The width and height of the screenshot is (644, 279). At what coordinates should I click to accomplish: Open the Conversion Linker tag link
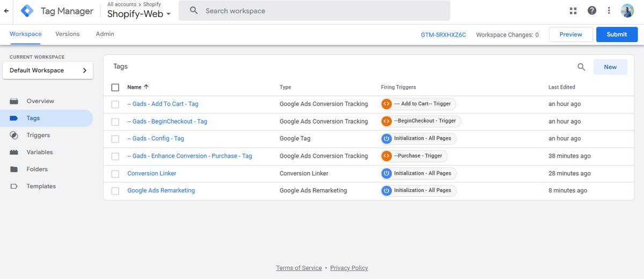(152, 173)
